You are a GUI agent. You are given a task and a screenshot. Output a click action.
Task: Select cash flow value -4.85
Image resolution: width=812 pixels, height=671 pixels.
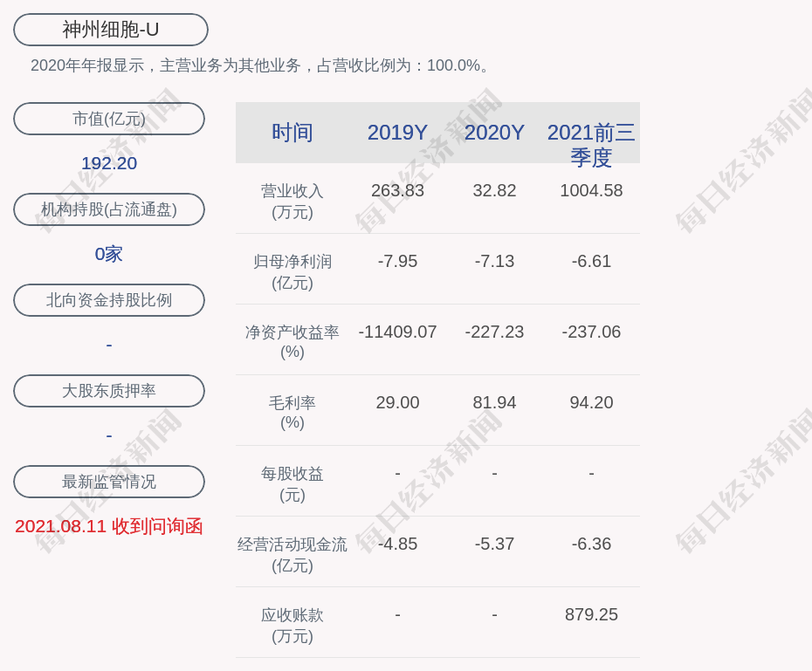(397, 544)
